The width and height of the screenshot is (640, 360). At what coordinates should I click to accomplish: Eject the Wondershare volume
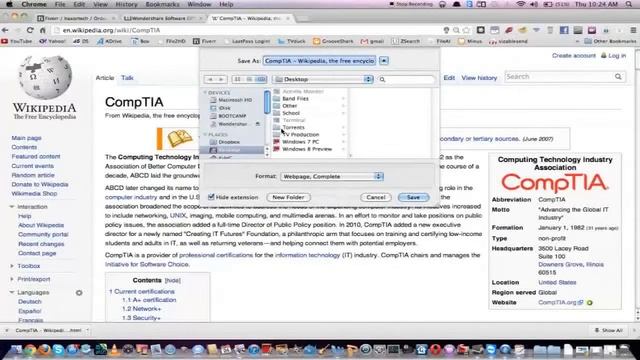tap(258, 124)
